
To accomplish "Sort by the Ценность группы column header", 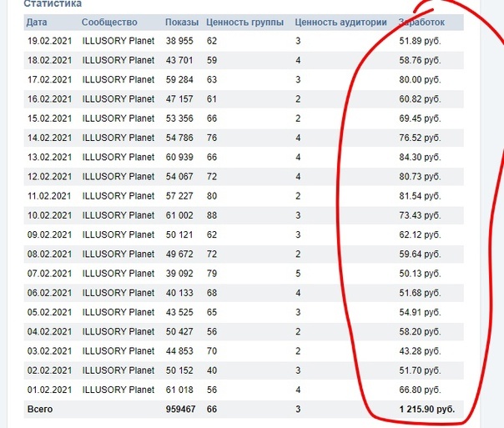I will tap(245, 23).
